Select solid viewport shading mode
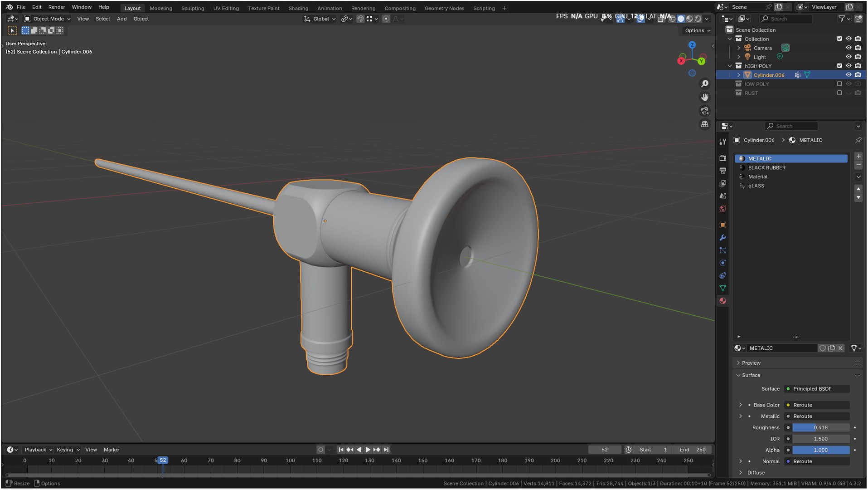 click(x=681, y=19)
